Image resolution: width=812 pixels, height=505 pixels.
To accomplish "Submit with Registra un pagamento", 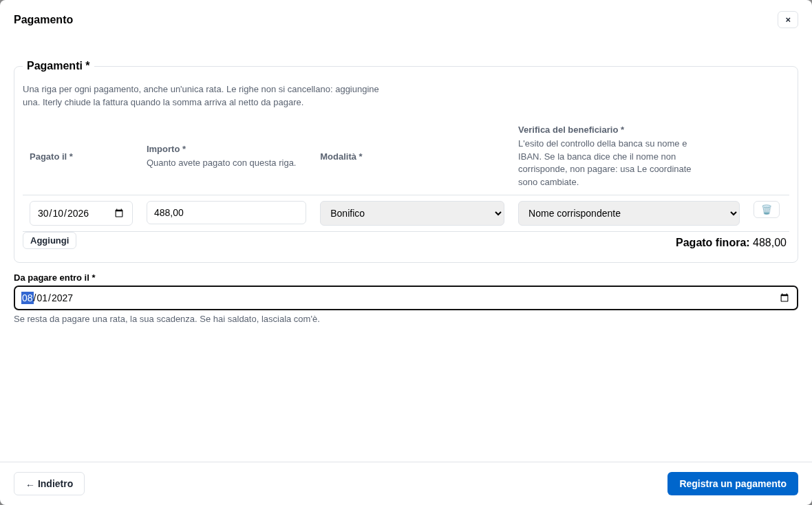I will tap(732, 484).
